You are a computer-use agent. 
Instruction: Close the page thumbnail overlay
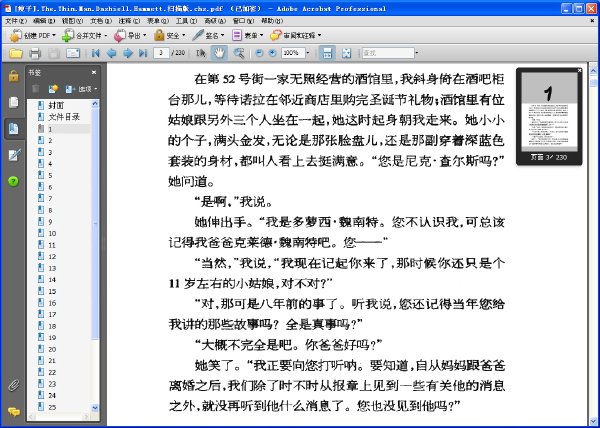click(x=579, y=70)
